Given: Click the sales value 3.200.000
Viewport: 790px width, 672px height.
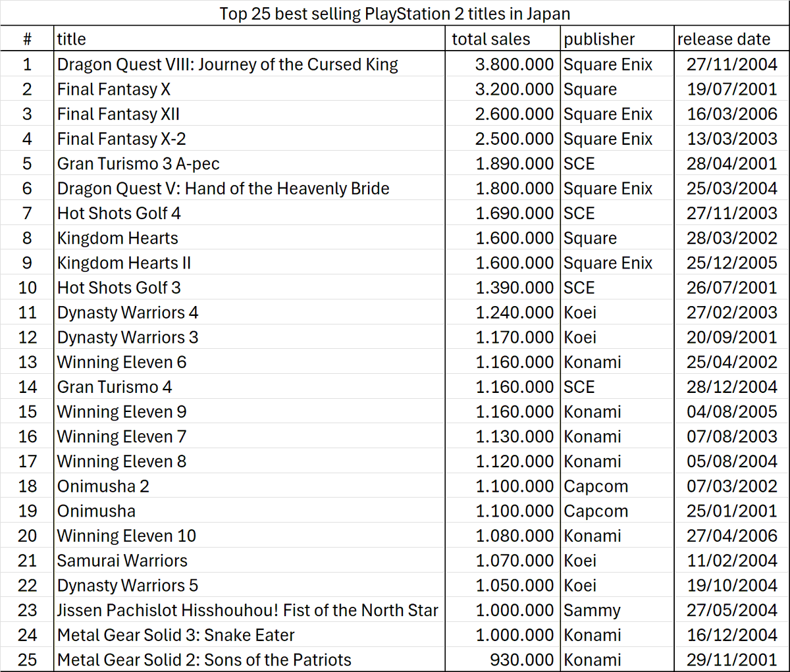Looking at the screenshot, I should pyautogui.click(x=503, y=89).
